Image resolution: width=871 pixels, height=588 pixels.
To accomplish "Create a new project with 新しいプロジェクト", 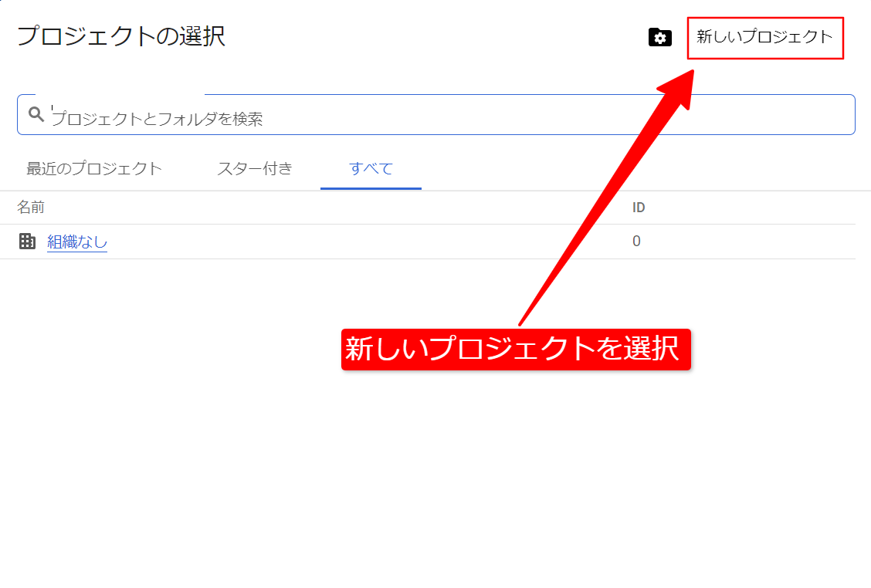I will pyautogui.click(x=765, y=37).
